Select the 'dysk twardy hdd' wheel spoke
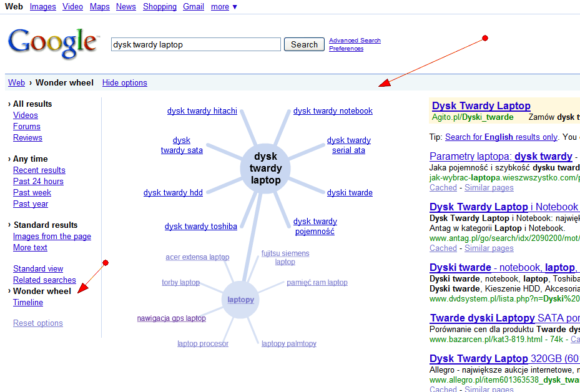The image size is (580, 392). [173, 193]
